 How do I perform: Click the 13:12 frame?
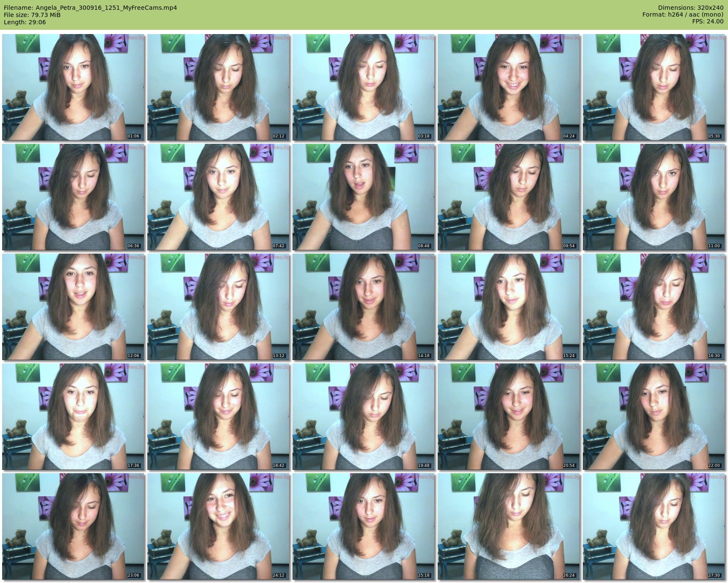pyautogui.click(x=218, y=307)
